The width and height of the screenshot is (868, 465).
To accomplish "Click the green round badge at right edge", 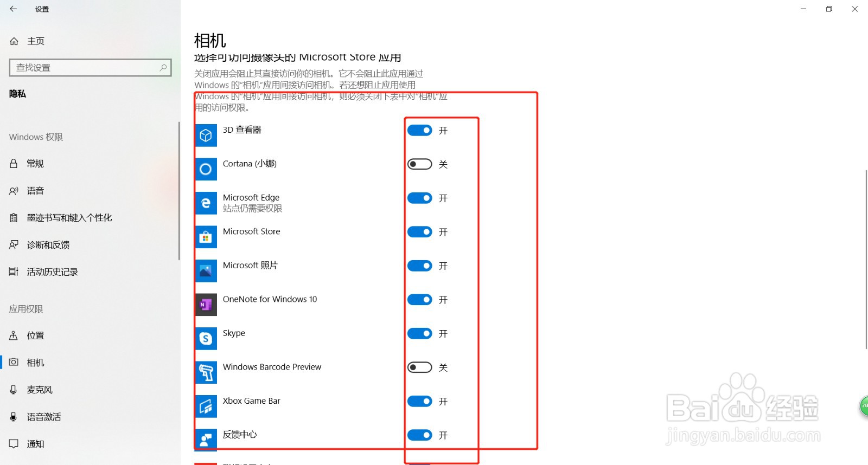I will (x=864, y=406).
